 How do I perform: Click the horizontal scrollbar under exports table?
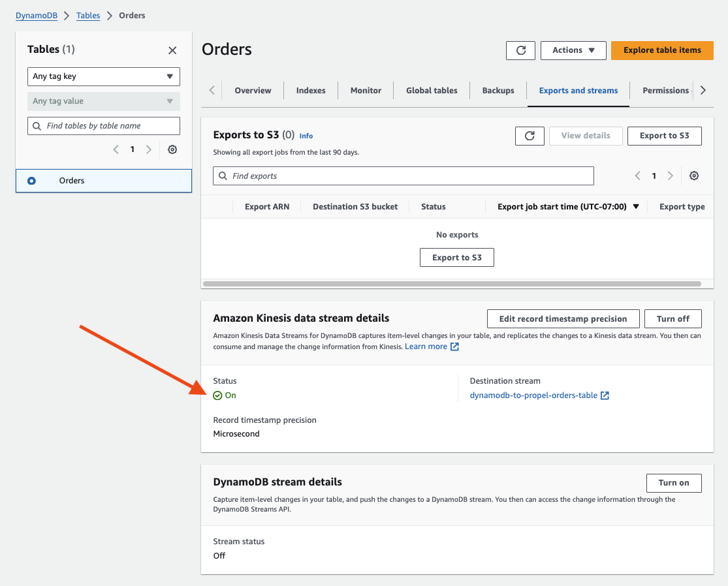(452, 284)
